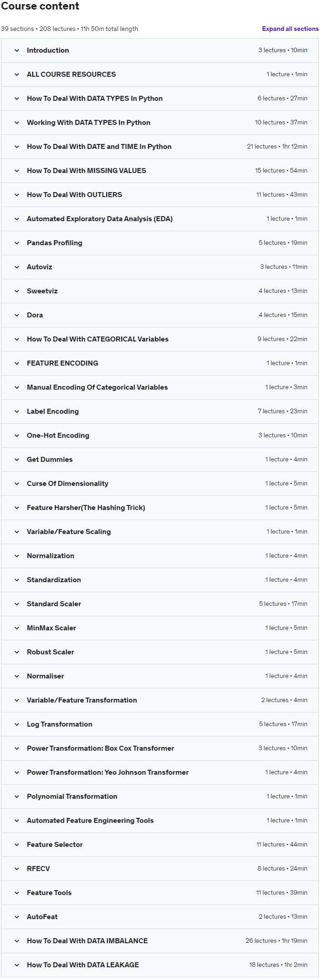Expand Log Transformation section
Image resolution: width=322 pixels, height=980 pixels.
[x=59, y=724]
